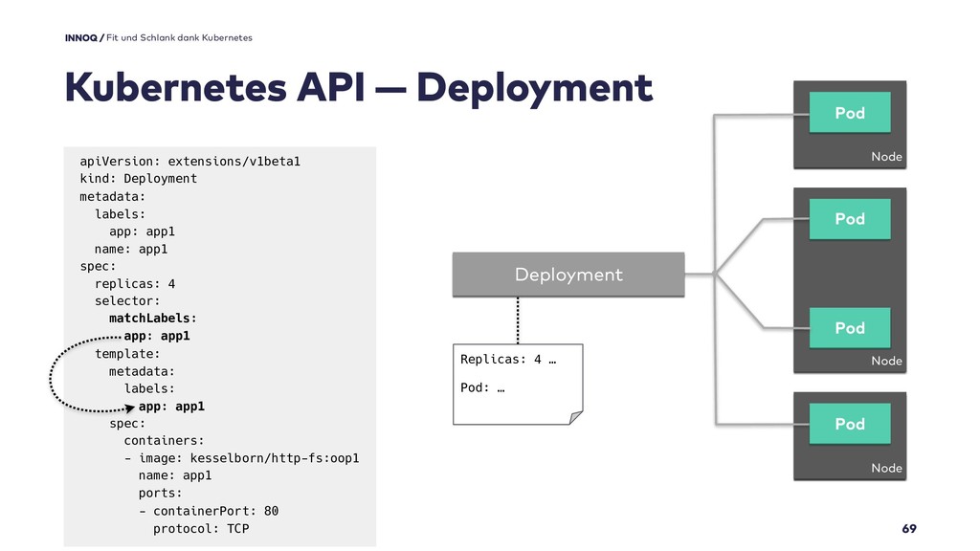
Task: Click 'name: app1' line above first 'spec:'
Action: click(x=131, y=249)
